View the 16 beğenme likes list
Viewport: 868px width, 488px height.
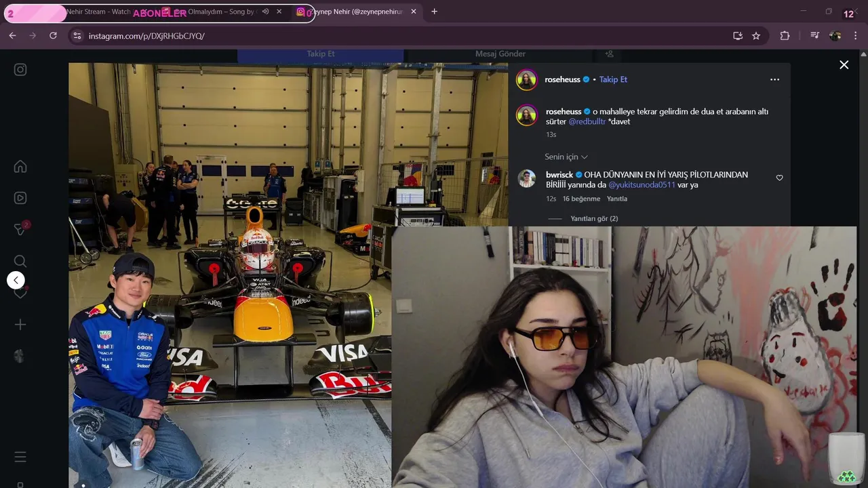581,199
